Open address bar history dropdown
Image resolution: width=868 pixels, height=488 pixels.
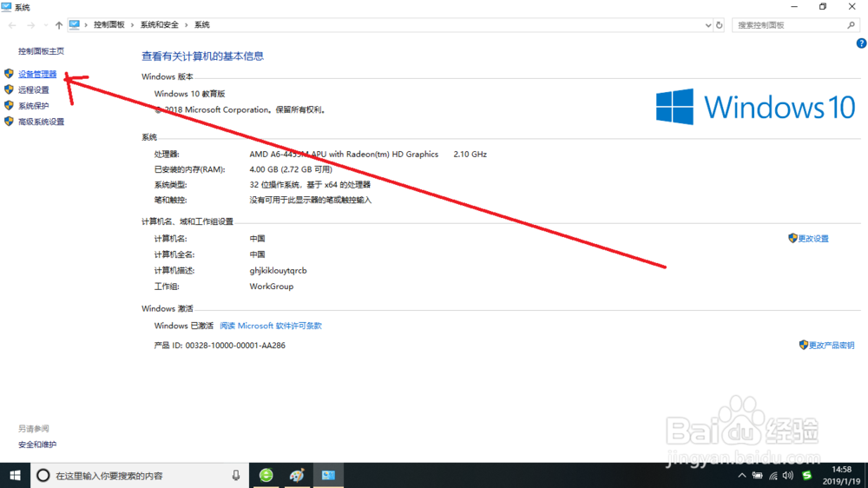707,25
